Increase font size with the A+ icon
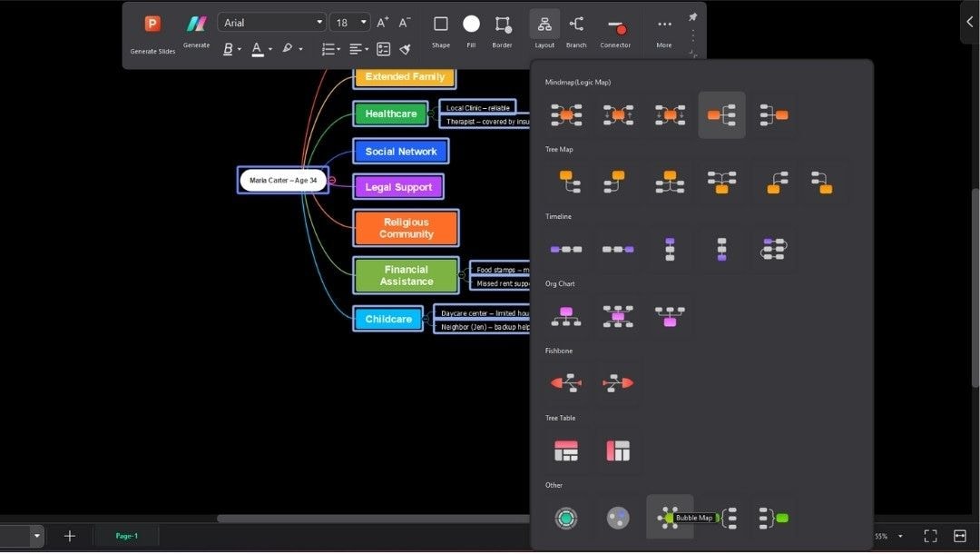This screenshot has height=554, width=980. pos(383,23)
